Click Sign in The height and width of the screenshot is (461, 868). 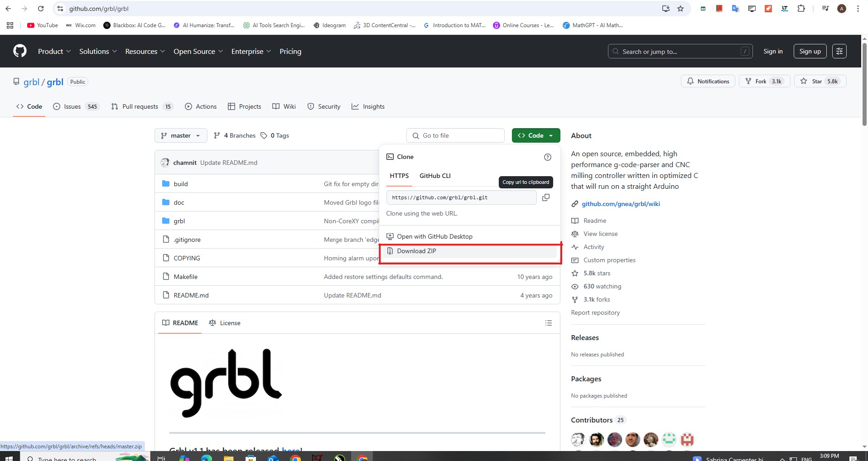pyautogui.click(x=773, y=51)
